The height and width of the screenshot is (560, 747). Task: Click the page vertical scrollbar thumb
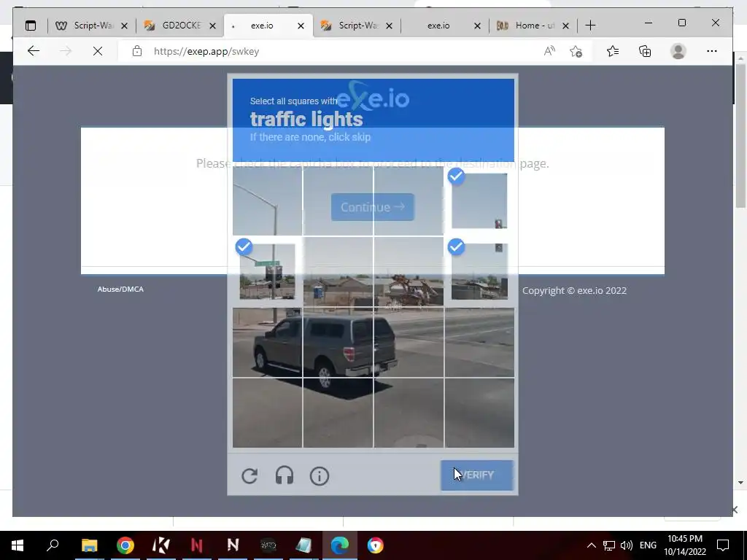click(740, 136)
